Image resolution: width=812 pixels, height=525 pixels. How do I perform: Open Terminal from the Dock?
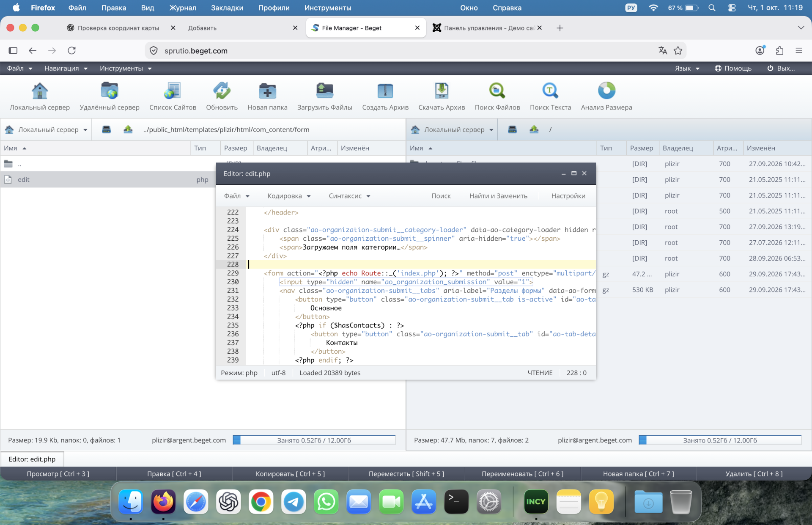(x=456, y=502)
